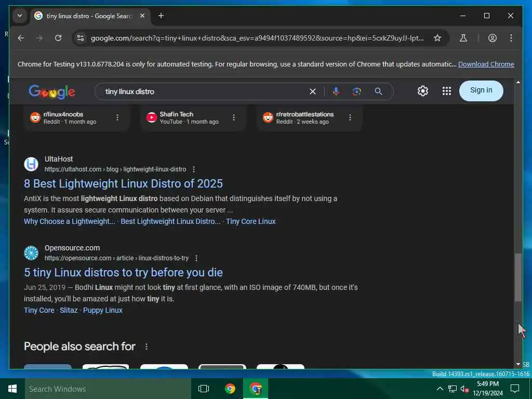Submit search with magnifier icon
The image size is (532, 399).
(x=378, y=91)
